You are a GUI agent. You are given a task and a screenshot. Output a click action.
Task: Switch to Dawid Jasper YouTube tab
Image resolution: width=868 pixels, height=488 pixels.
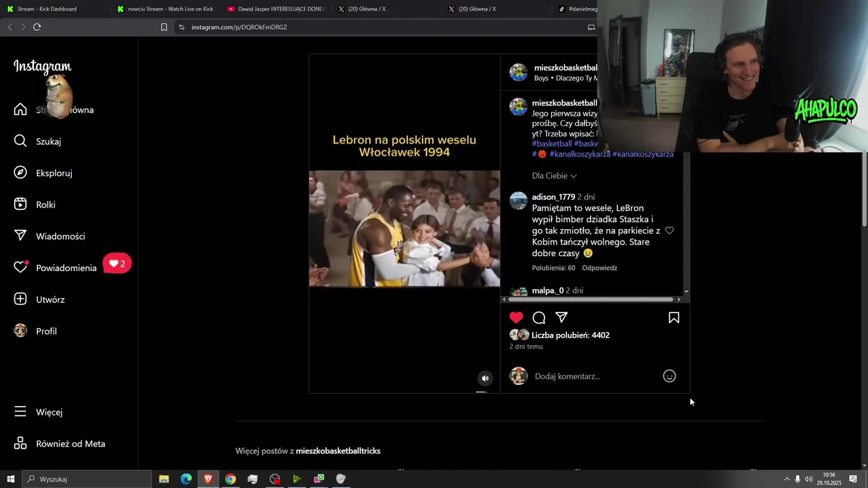point(275,9)
